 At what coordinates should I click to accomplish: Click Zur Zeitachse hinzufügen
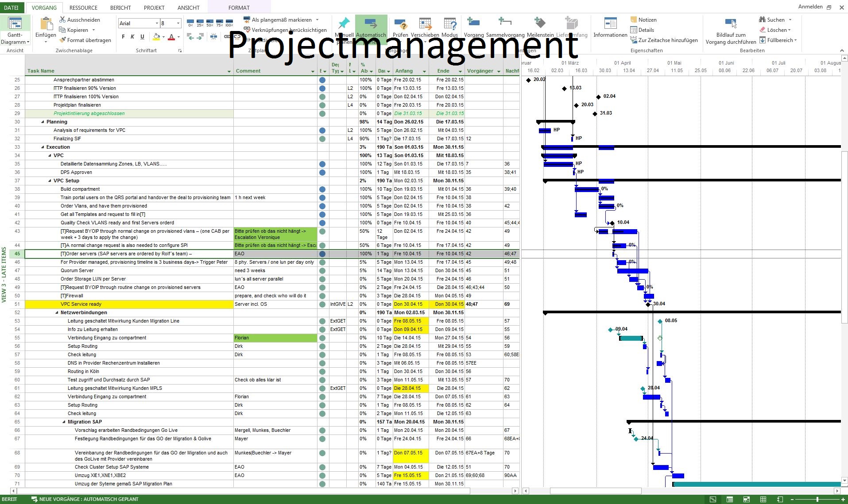[664, 40]
